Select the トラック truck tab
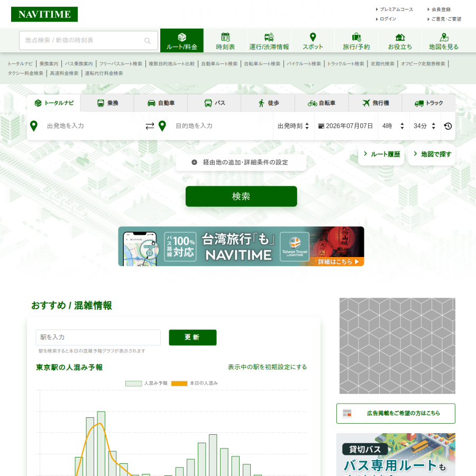 [428, 103]
